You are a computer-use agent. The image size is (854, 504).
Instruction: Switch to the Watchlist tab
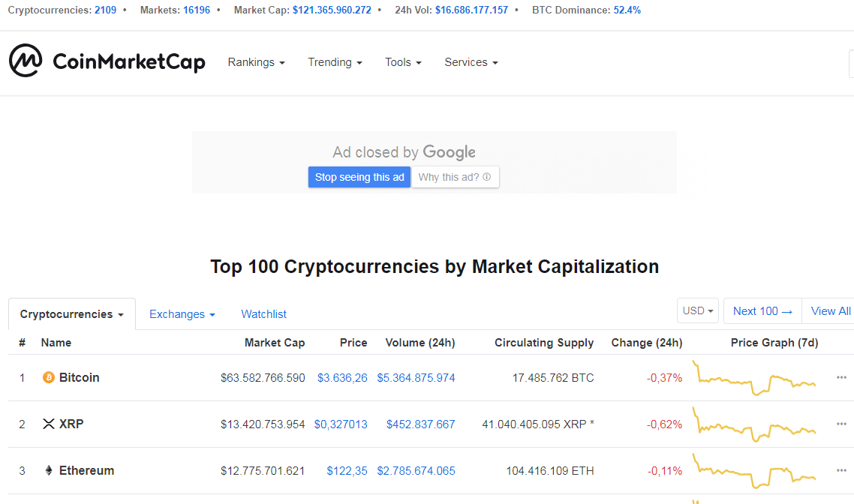263,314
